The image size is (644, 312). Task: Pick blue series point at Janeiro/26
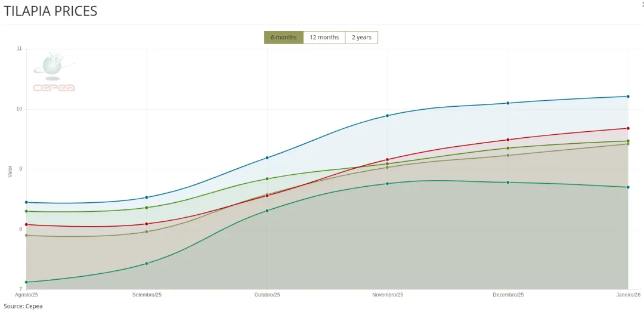click(x=628, y=96)
